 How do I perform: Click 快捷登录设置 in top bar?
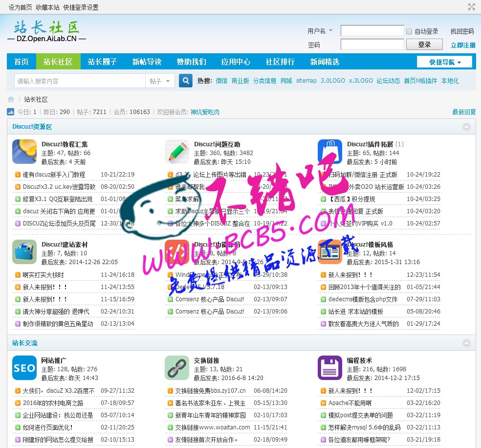tap(81, 7)
